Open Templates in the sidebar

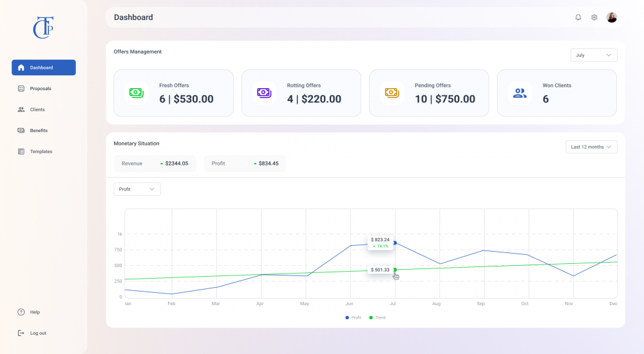click(41, 152)
